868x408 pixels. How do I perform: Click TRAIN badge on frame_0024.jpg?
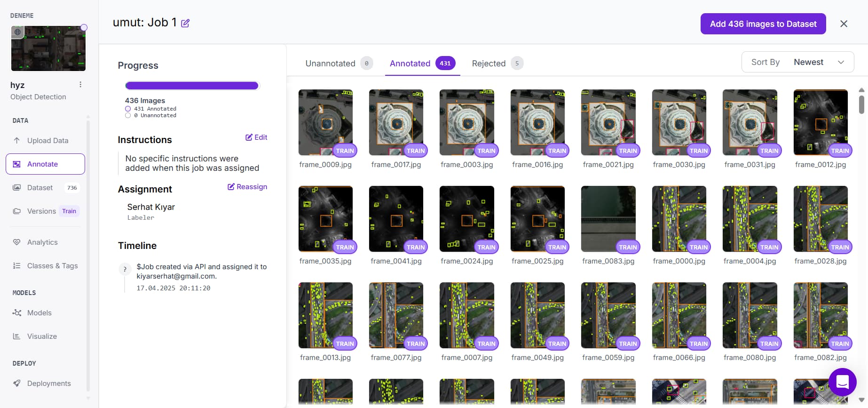pos(487,247)
